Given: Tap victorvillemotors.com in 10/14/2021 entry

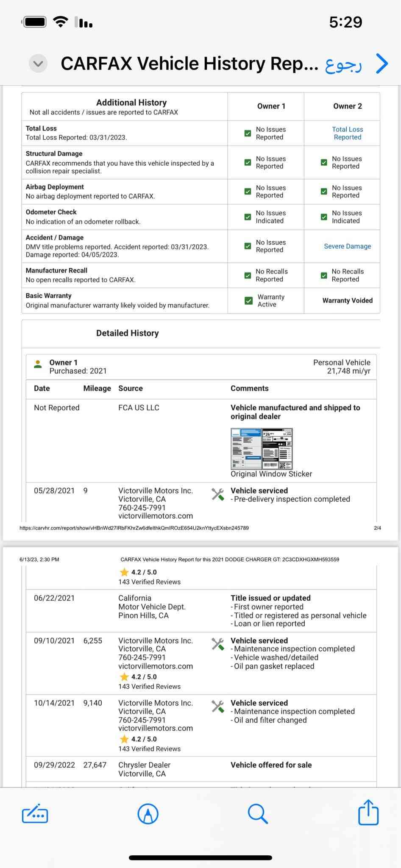Looking at the screenshot, I should pos(156,728).
